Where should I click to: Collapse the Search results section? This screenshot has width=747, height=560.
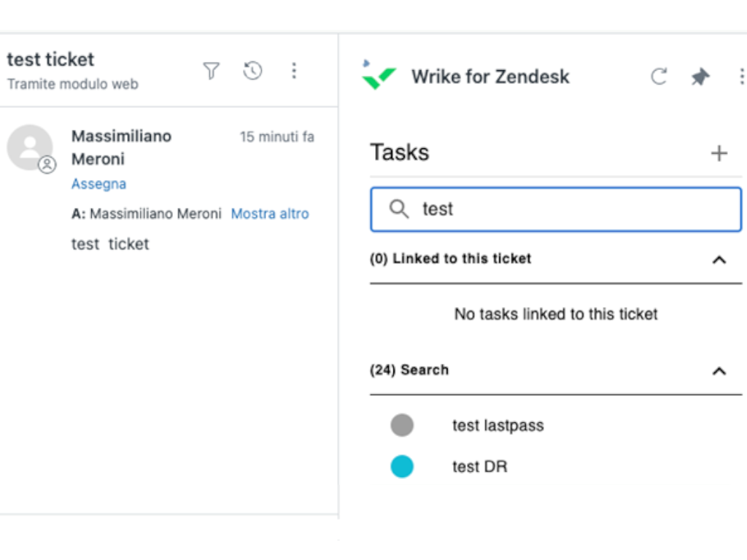point(719,371)
